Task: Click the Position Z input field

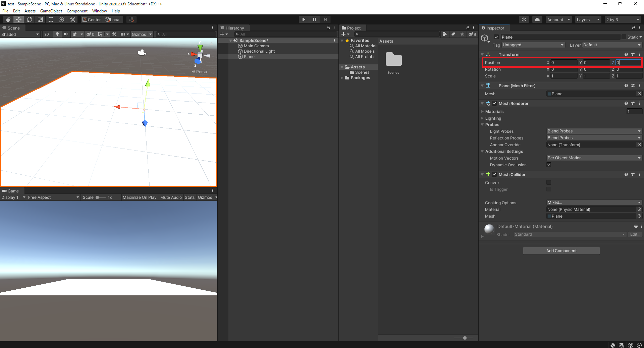Action: 628,62
